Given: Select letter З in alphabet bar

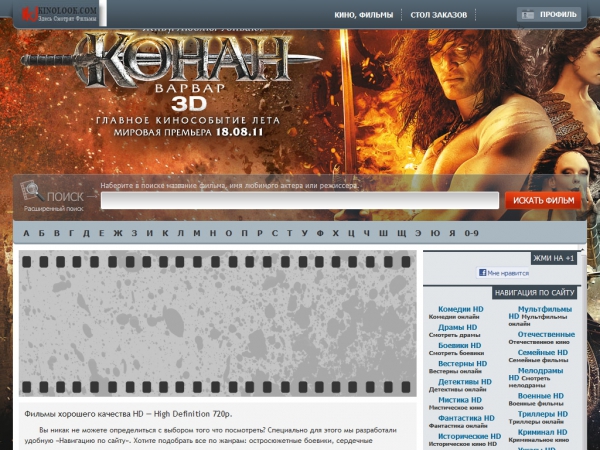Looking at the screenshot, I should point(134,233).
